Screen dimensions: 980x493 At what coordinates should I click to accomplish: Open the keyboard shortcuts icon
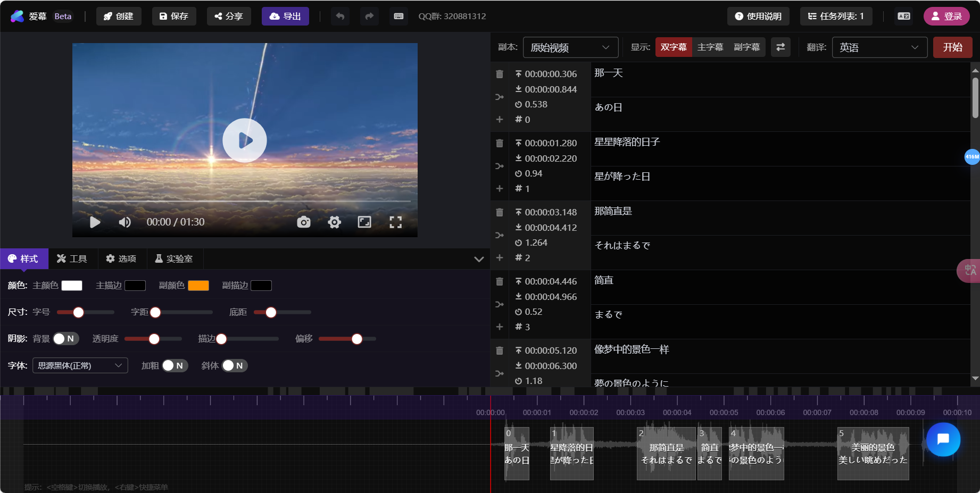click(x=398, y=16)
